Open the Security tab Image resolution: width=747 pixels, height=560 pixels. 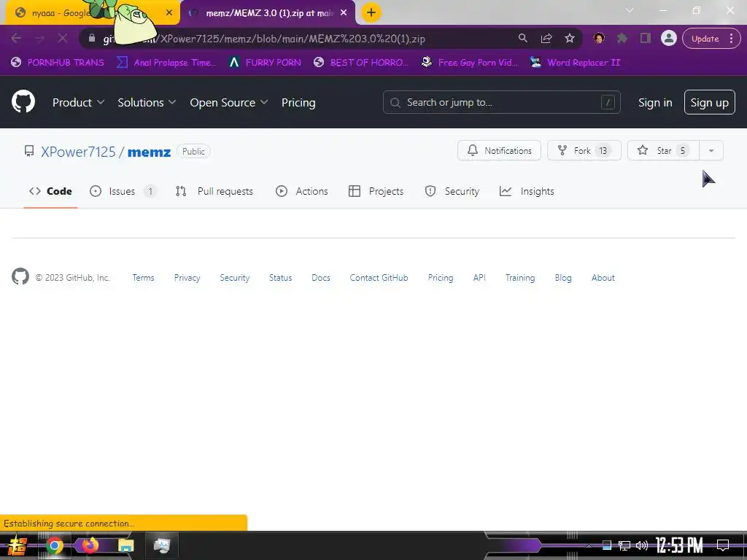click(x=452, y=191)
